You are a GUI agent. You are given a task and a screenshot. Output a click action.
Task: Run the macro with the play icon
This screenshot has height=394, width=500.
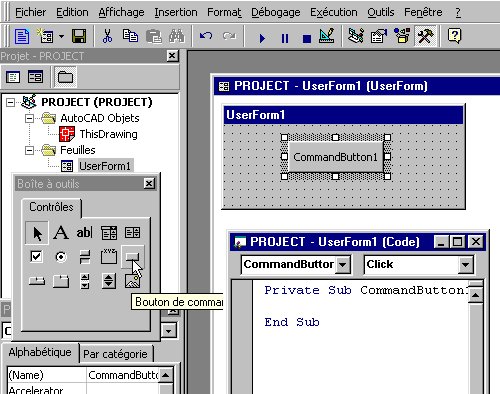(262, 38)
